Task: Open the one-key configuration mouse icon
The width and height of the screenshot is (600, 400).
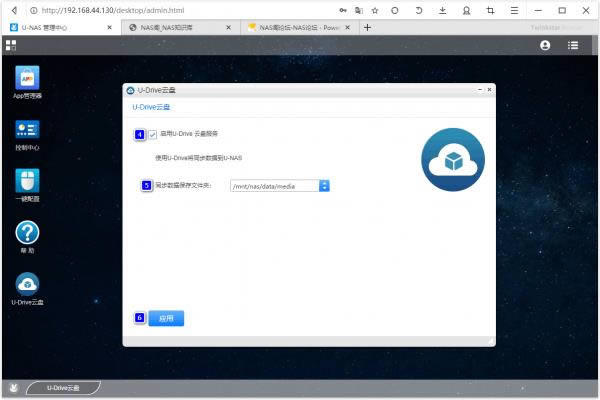Action: coord(27,181)
